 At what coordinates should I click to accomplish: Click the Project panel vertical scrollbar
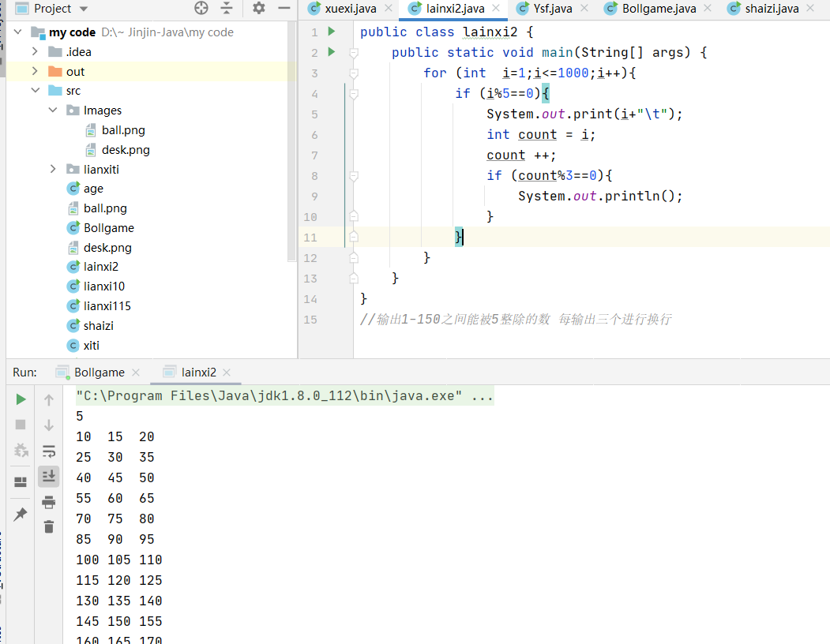[x=291, y=142]
